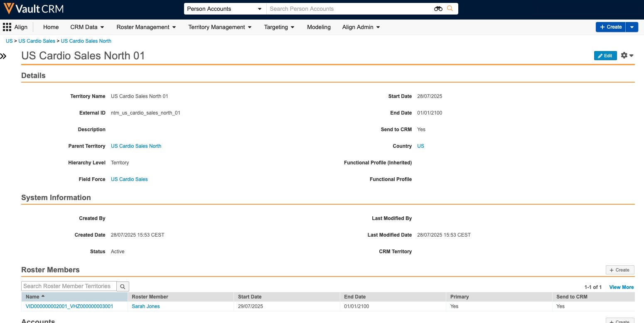Viewport: 644px width, 323px height.
Task: Open the Align app launcher grid icon
Action: (7, 27)
